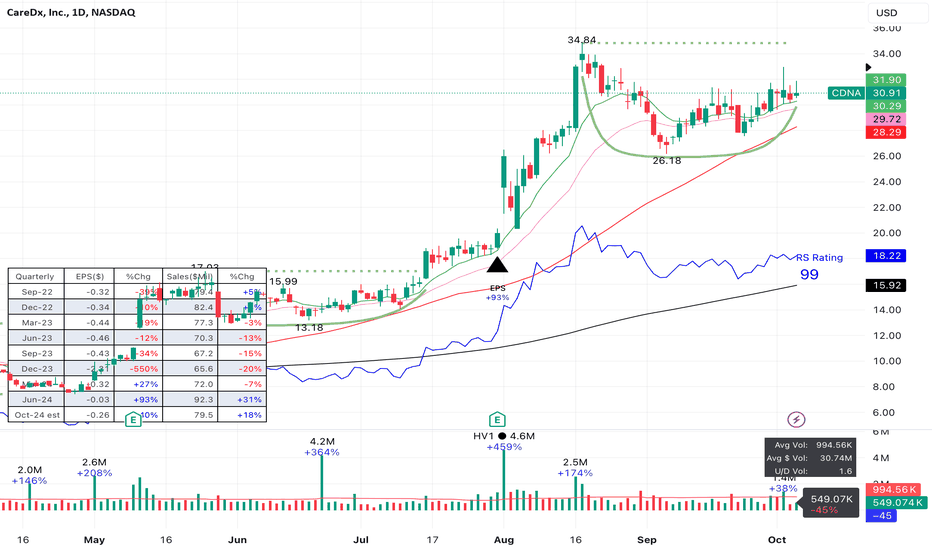The width and height of the screenshot is (932, 550).
Task: Click the black EPS triangle marker
Action: (x=497, y=265)
